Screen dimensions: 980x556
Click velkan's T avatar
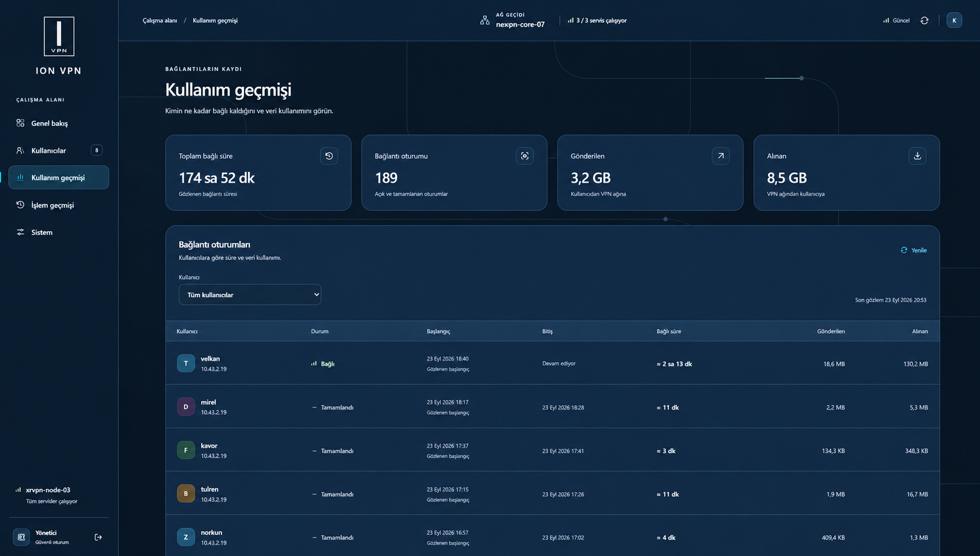(x=185, y=363)
